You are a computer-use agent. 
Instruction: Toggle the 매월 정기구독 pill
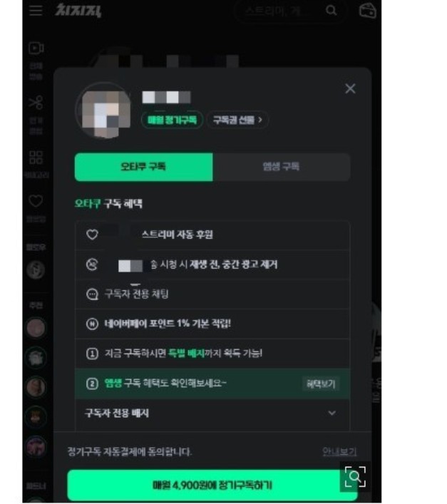tap(173, 120)
